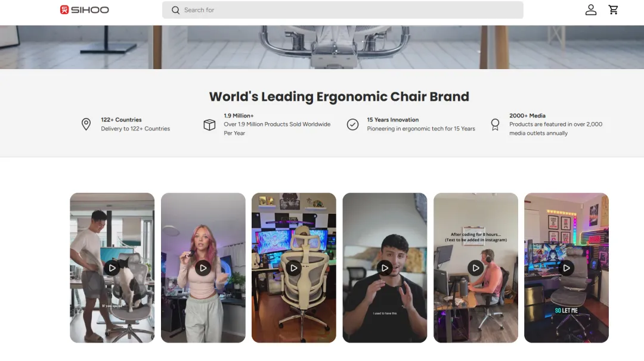
Task: Click the location pin icon for 122+ Countries
Action: [86, 125]
